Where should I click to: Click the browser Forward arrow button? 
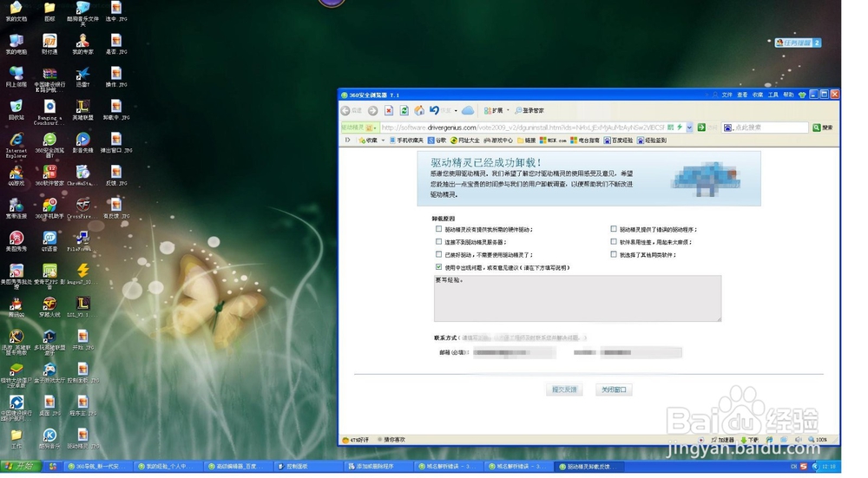point(373,111)
